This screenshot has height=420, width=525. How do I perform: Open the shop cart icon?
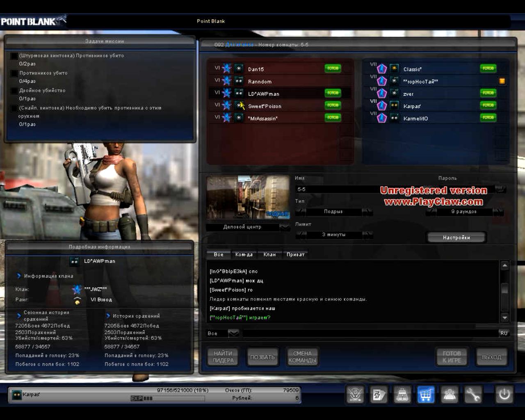pos(426,395)
